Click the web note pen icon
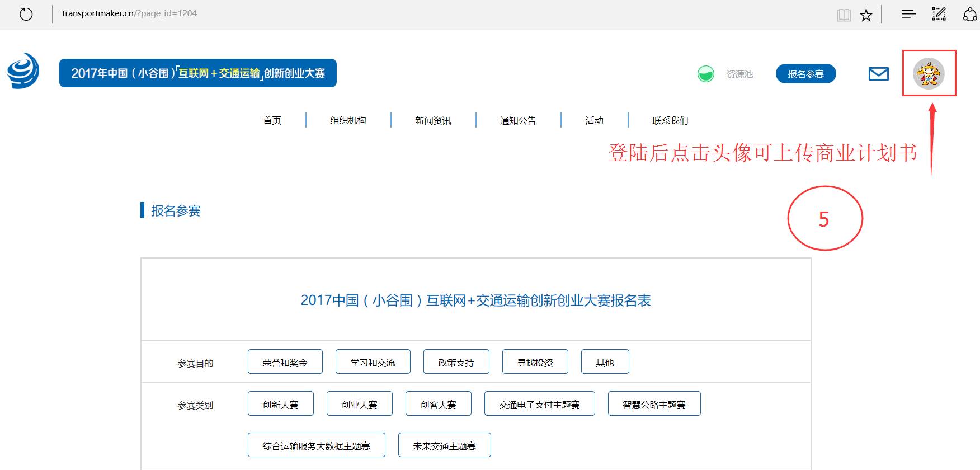980x470 pixels. 939,14
